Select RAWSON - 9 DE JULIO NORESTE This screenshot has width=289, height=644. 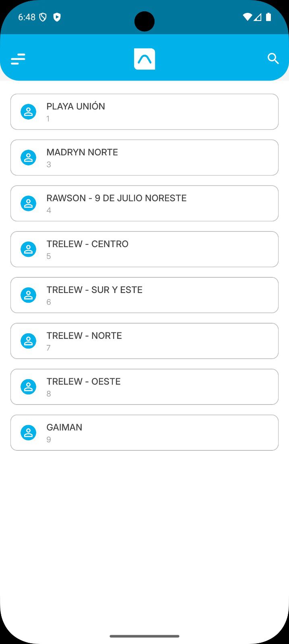click(x=144, y=204)
